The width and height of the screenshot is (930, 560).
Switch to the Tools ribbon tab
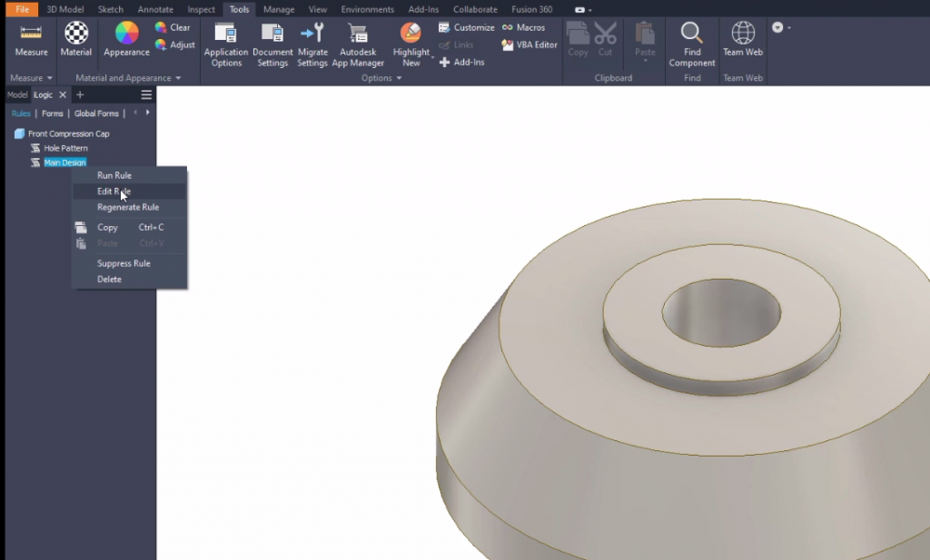click(x=238, y=9)
